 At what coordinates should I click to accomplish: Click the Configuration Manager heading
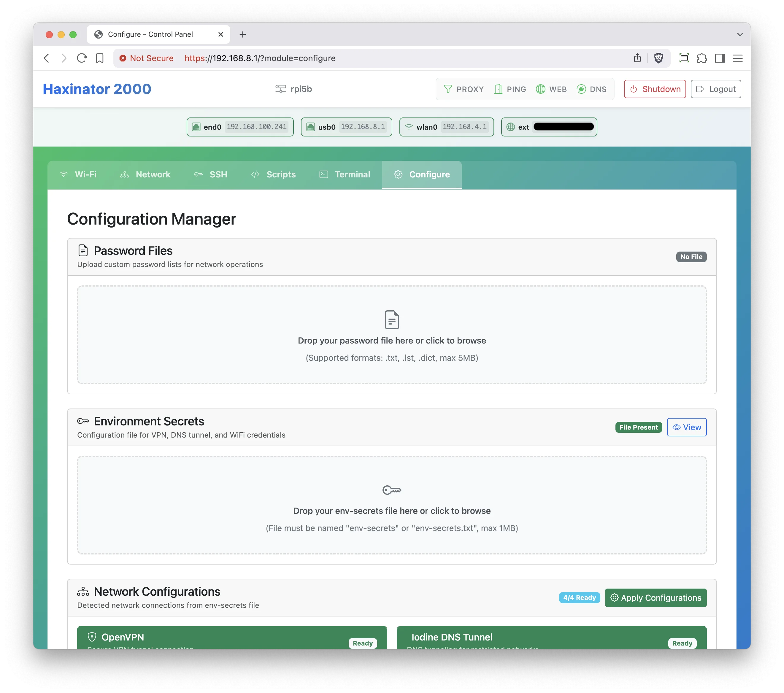coord(152,219)
